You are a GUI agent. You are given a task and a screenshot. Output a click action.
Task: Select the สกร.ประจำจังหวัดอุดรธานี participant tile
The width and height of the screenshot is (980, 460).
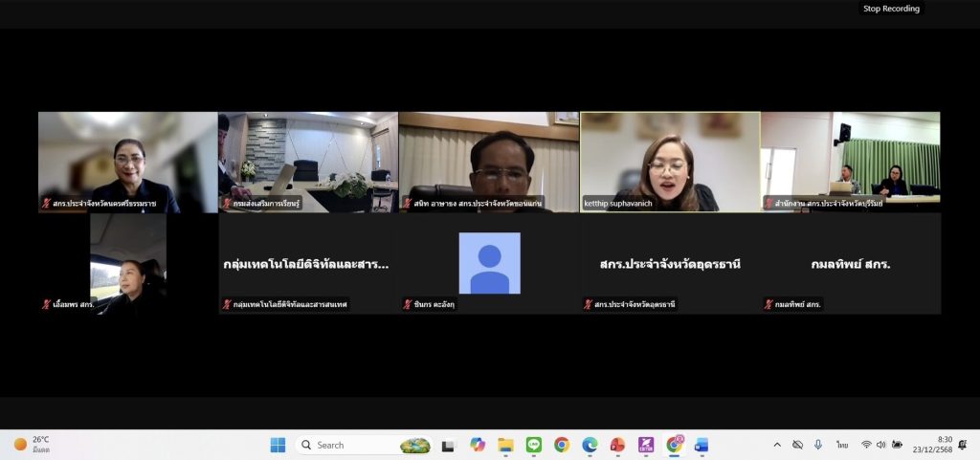coord(670,264)
